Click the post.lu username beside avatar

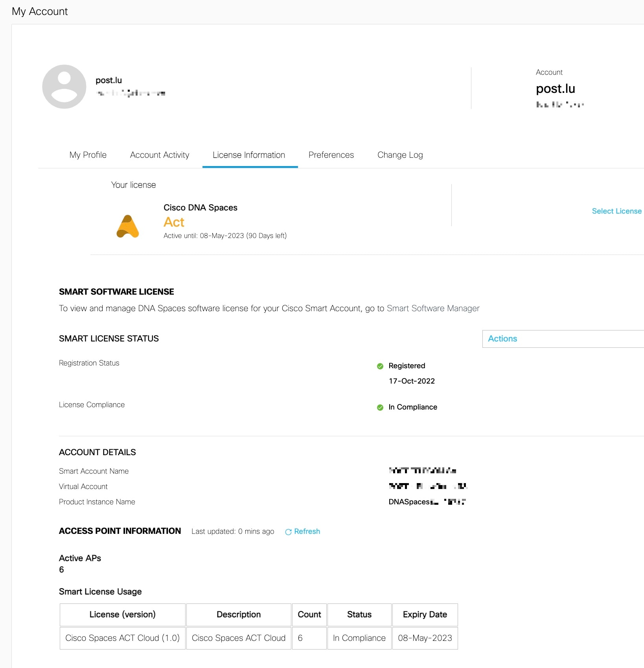coord(109,80)
